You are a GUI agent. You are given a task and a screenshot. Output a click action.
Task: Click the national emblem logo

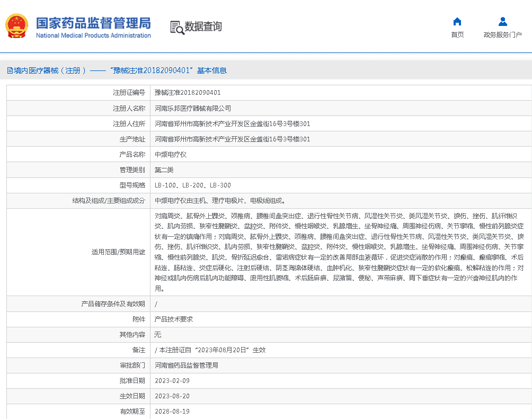point(17,26)
